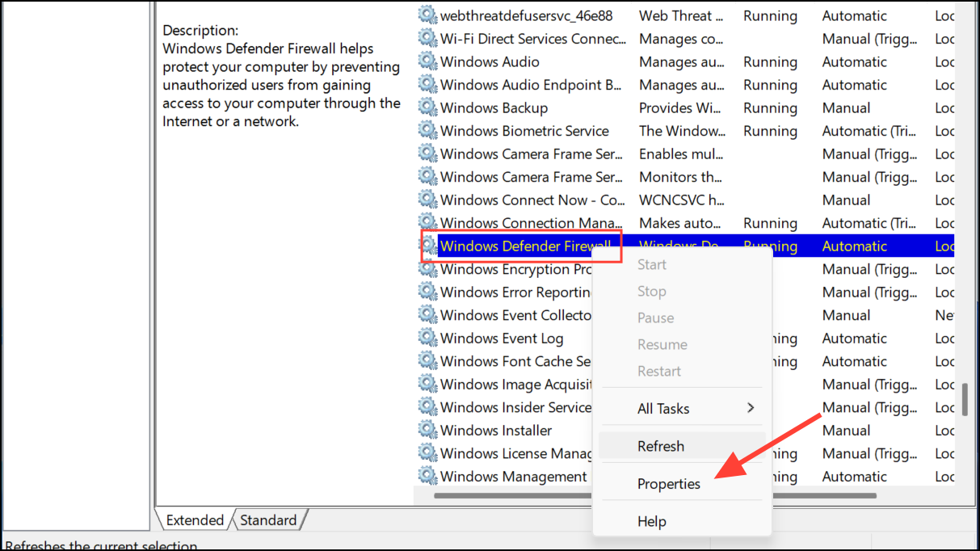Screen dimensions: 980x551
Task: Click gear icon beside Windows Image Acquisition
Action: pos(427,384)
